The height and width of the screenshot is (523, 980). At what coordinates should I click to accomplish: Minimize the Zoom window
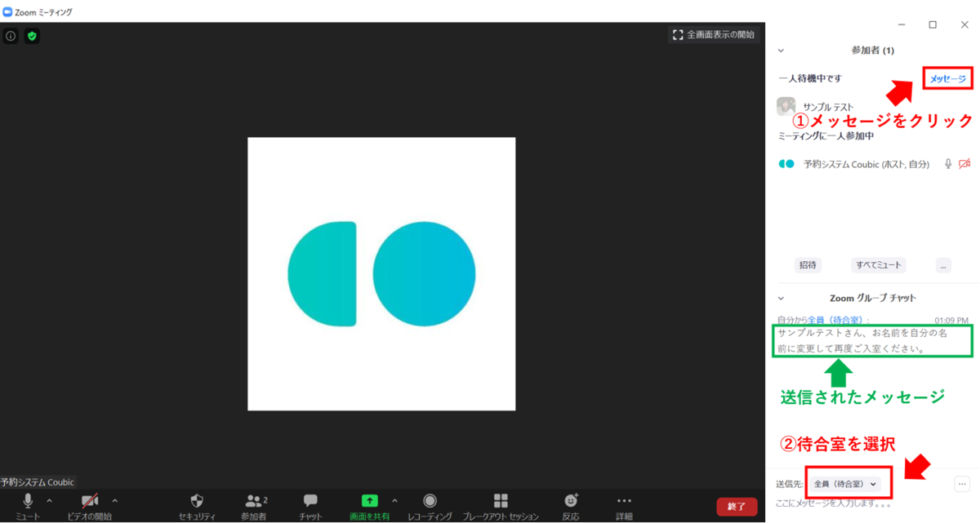tap(900, 24)
